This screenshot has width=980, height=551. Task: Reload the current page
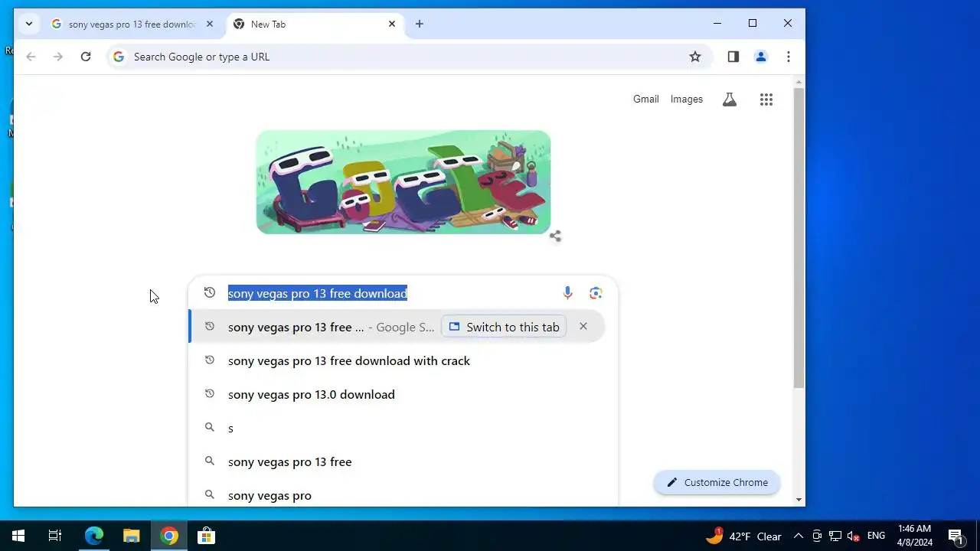pyautogui.click(x=86, y=57)
